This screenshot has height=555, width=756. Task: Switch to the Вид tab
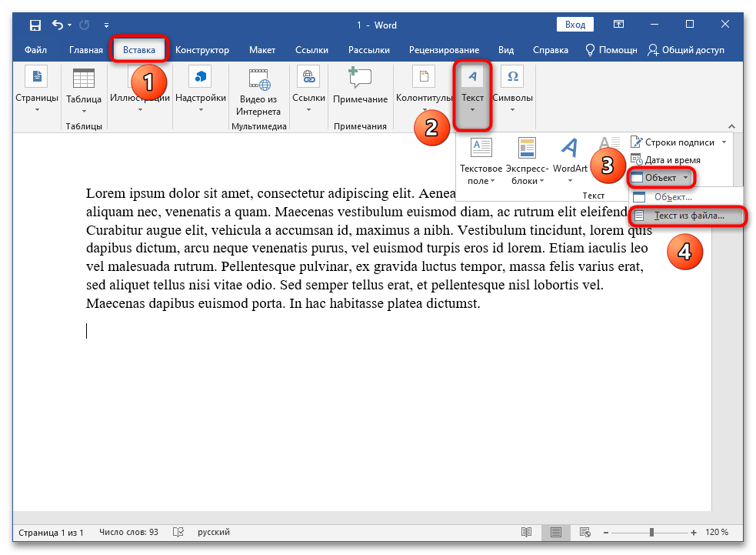click(506, 50)
